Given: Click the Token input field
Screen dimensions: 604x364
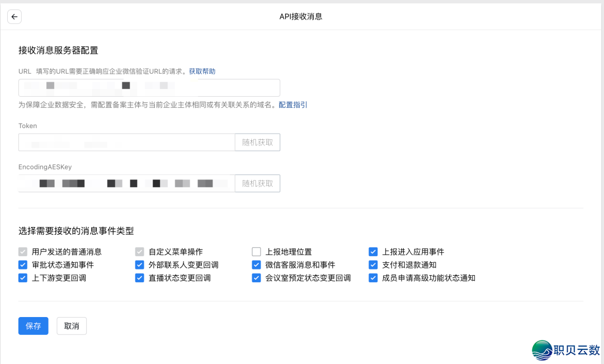Looking at the screenshot, I should (126, 143).
